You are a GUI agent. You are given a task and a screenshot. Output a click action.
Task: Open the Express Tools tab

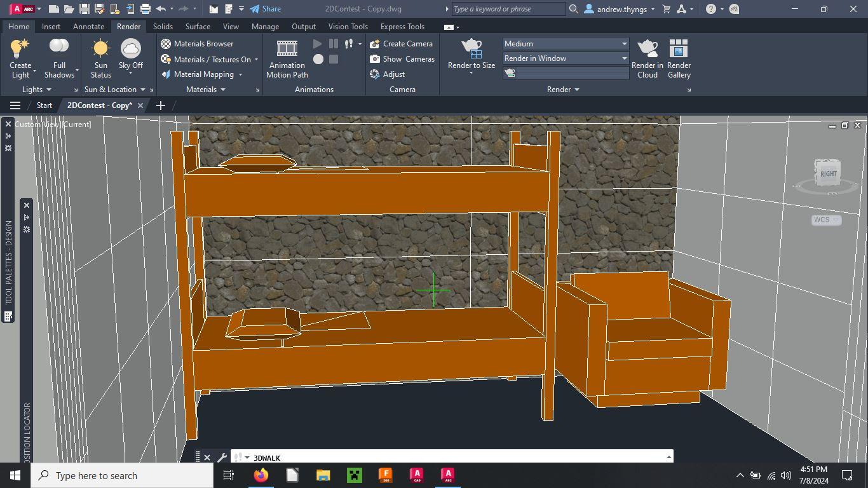[402, 27]
